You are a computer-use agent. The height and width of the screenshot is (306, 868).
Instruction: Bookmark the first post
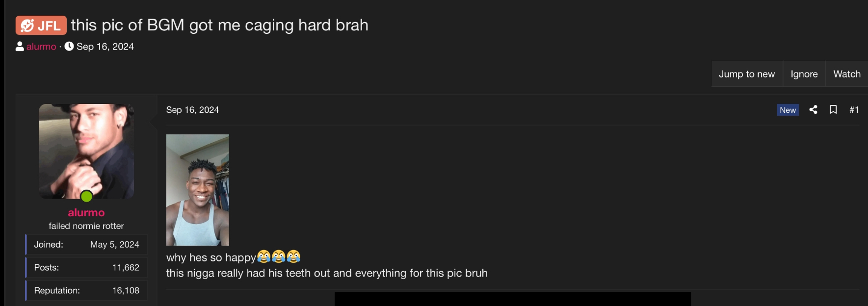(x=833, y=110)
